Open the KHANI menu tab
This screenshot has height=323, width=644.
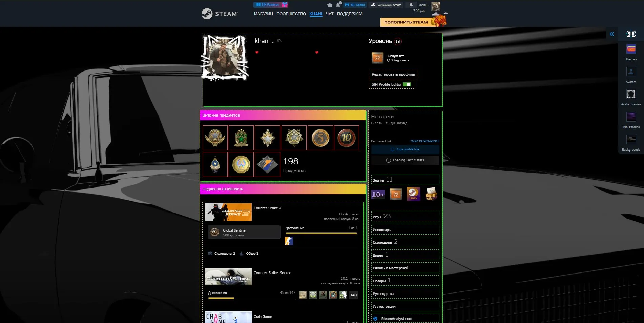[316, 14]
